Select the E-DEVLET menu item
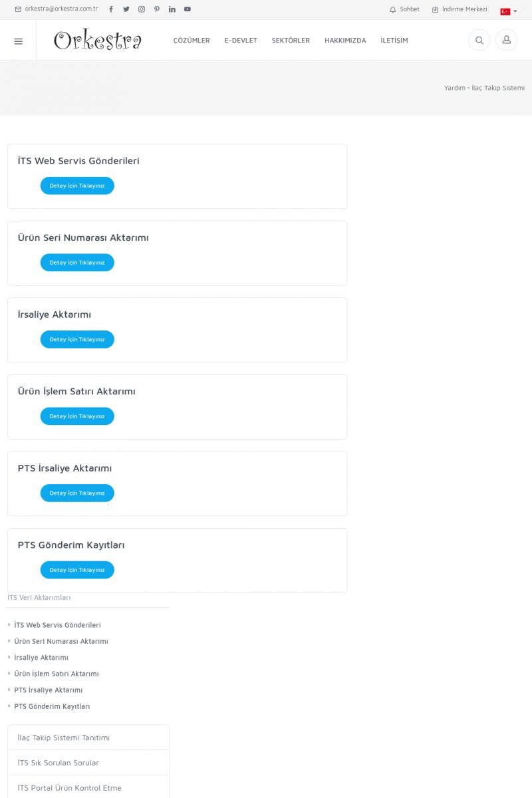This screenshot has width=532, height=798. 241,41
